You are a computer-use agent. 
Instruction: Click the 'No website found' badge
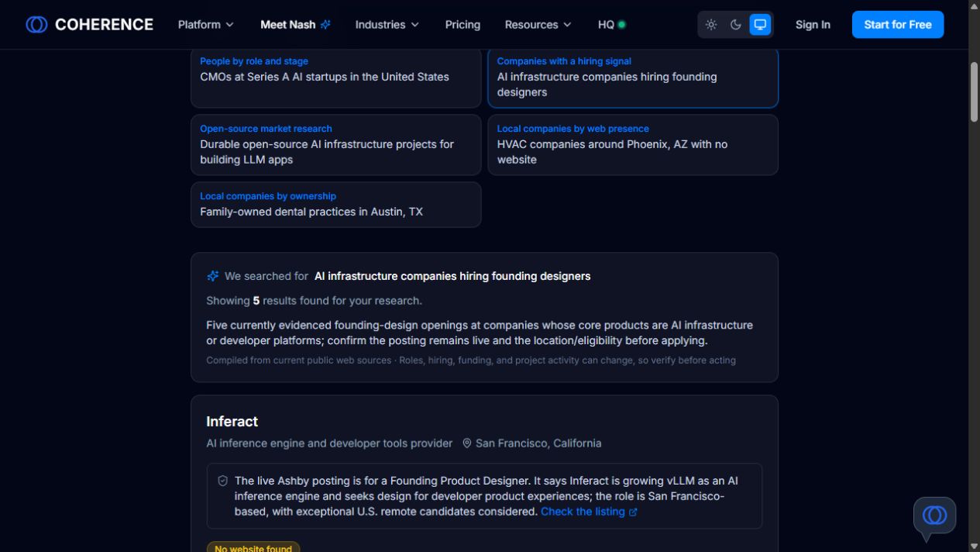click(x=253, y=547)
